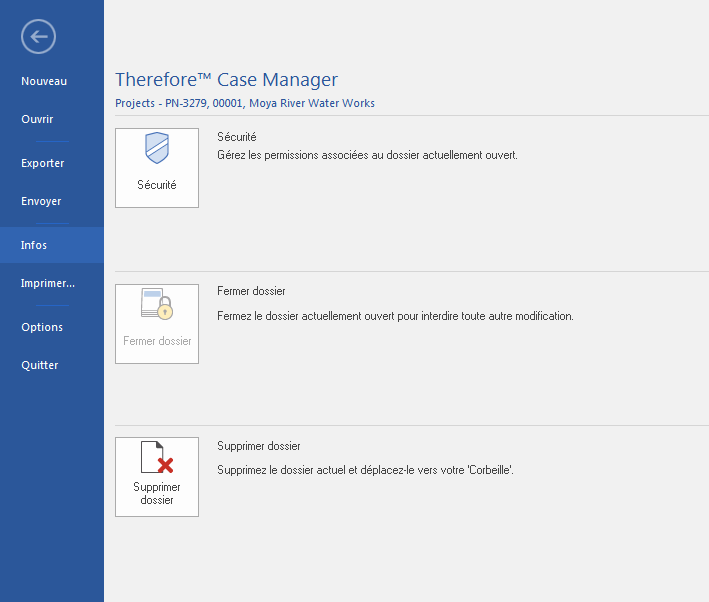Click 'Fermez le dossier actuellement ouvert' description
The height and width of the screenshot is (602, 709).
tap(395, 316)
